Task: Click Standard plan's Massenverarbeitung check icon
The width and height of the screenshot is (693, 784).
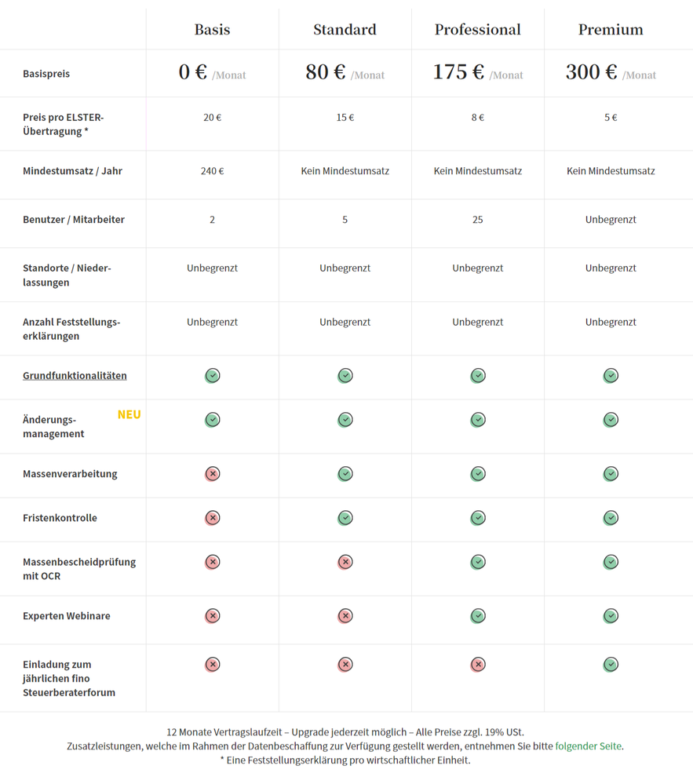Action: (x=345, y=473)
